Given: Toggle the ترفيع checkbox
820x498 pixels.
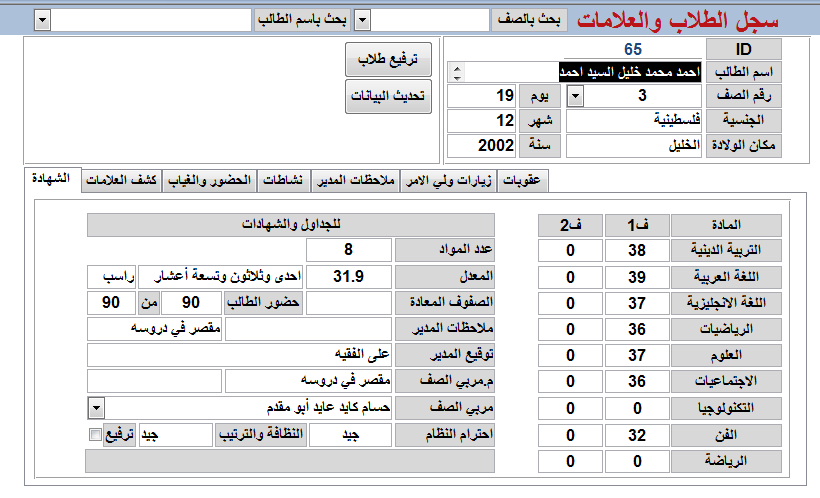Looking at the screenshot, I should point(95,435).
